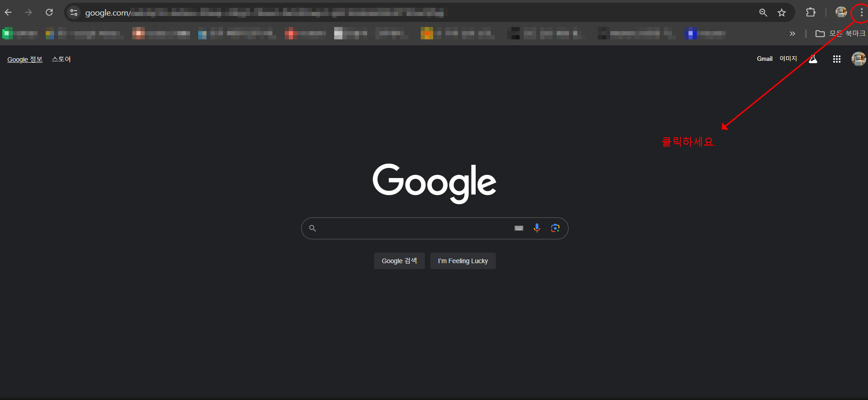Search by image with Google Lens icon
This screenshot has height=400, width=868.
click(x=555, y=228)
